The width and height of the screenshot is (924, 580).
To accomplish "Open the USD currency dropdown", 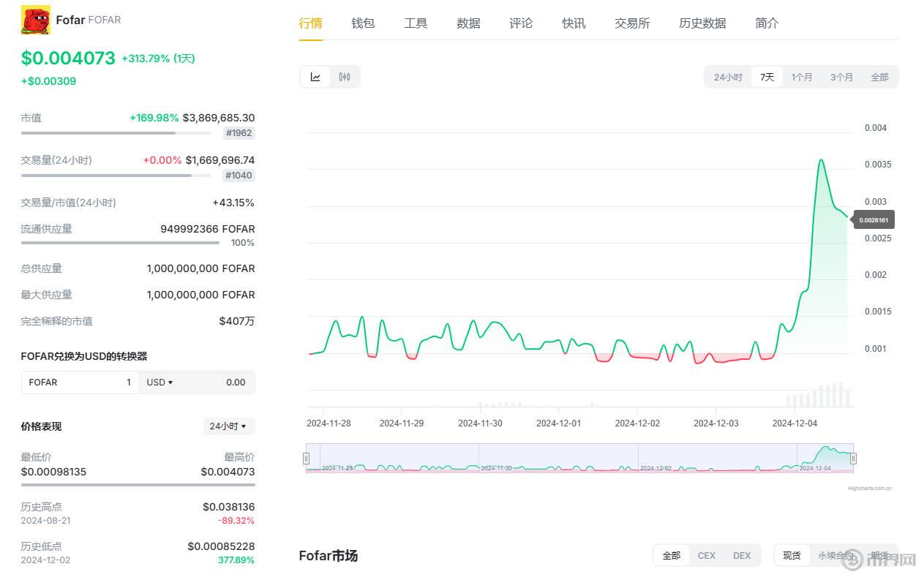I will click(x=159, y=383).
